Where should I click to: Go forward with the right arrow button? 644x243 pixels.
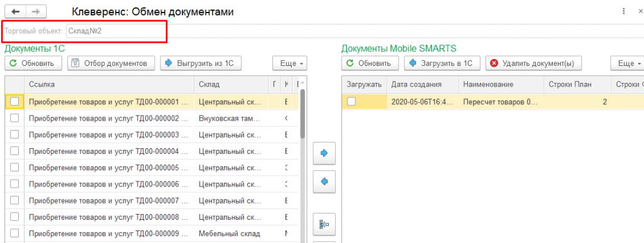(36, 11)
